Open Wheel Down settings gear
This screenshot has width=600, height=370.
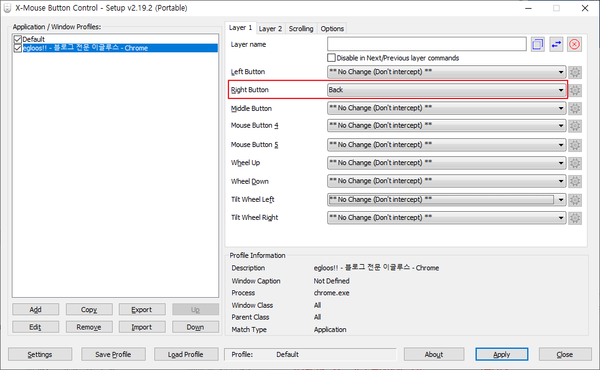(x=575, y=181)
